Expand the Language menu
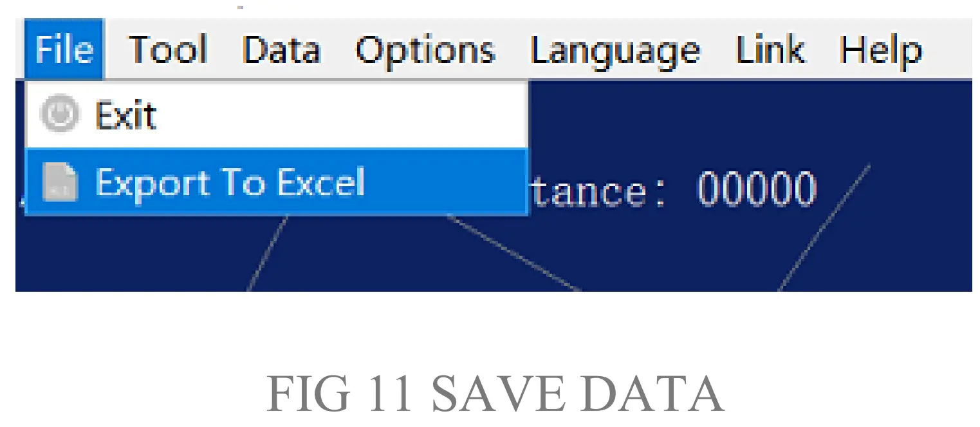 [x=615, y=50]
